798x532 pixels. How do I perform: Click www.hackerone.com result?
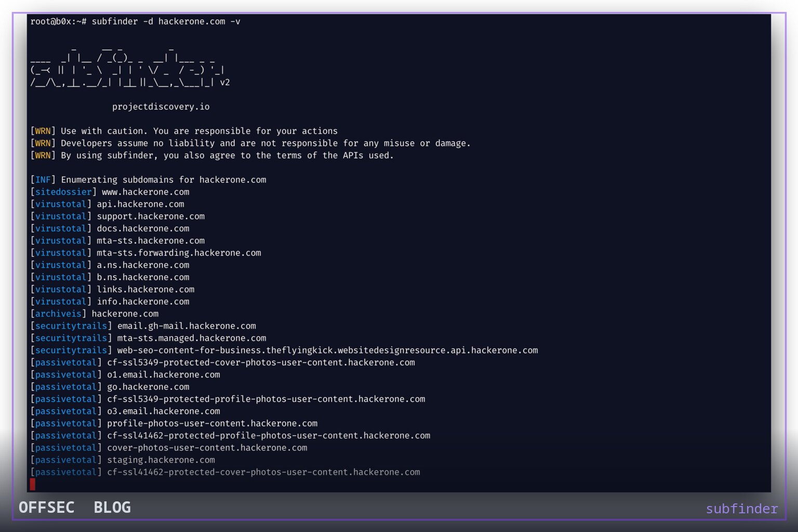click(x=145, y=192)
